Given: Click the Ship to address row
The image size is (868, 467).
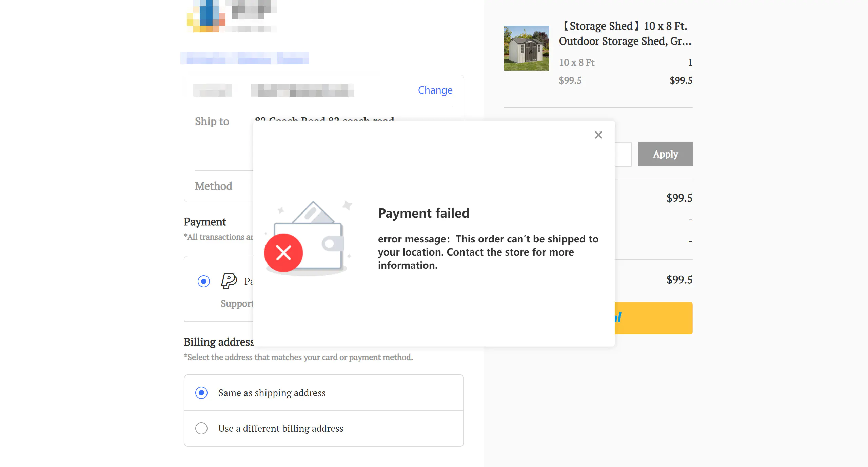Looking at the screenshot, I should point(212,121).
